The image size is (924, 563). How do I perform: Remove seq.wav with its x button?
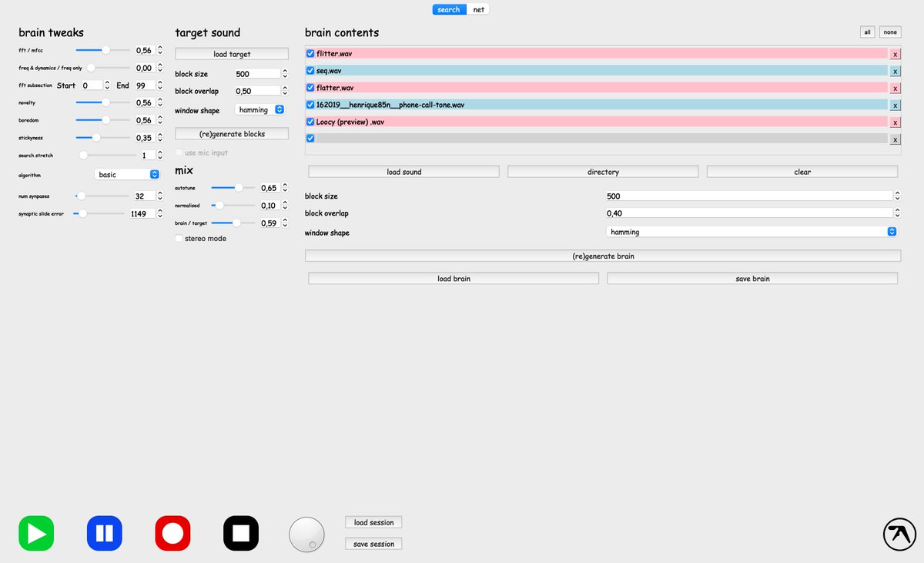(x=895, y=71)
